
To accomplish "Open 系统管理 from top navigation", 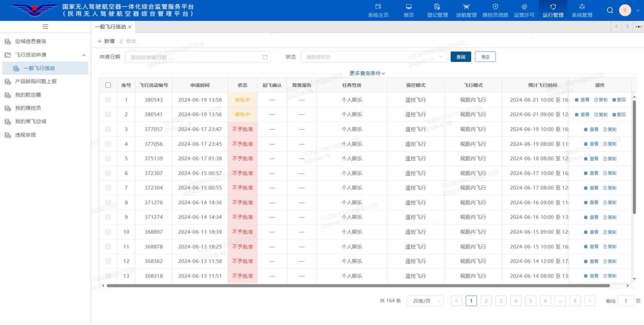I will (582, 10).
